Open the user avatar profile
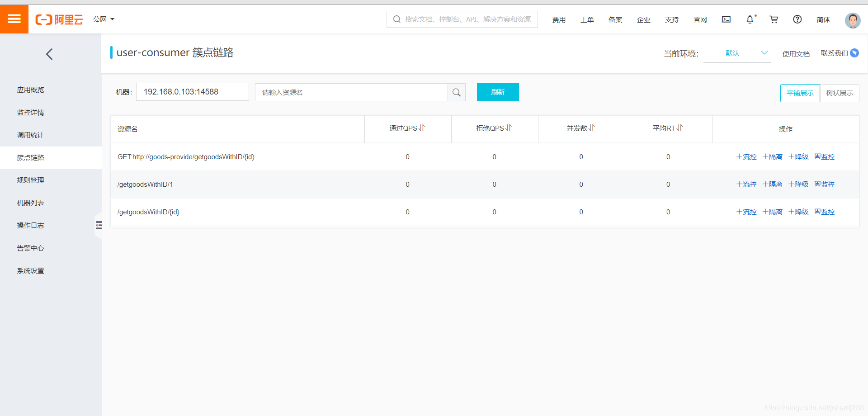 [x=853, y=20]
